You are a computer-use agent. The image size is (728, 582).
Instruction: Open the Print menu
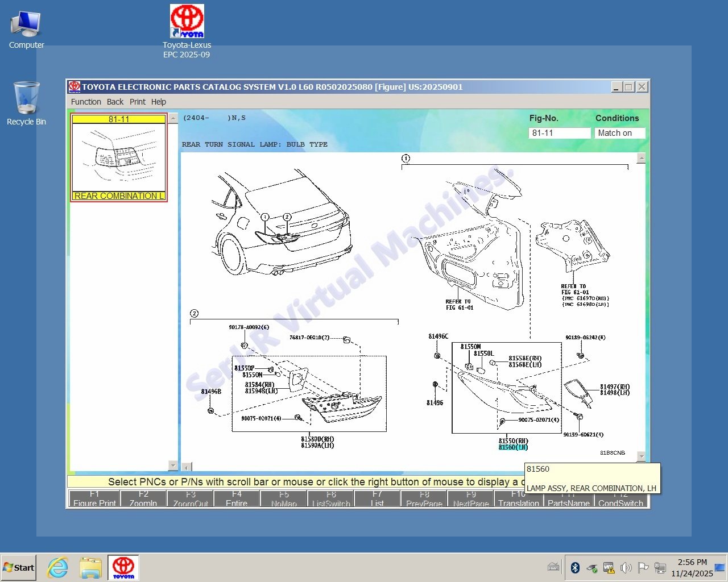pyautogui.click(x=137, y=102)
